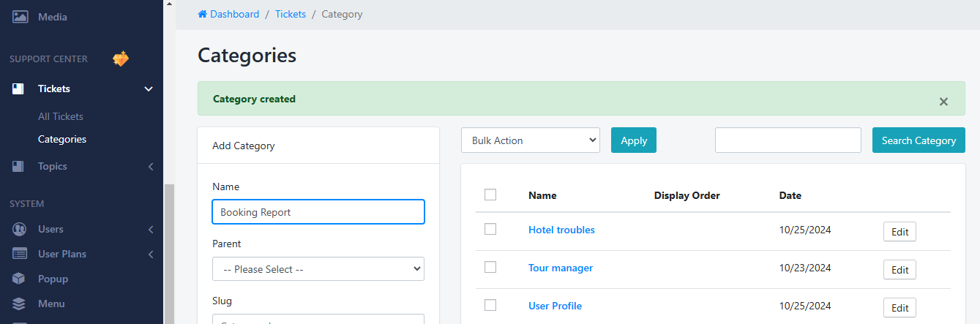Click the Support Center gem icon
Viewport: 980px width, 324px height.
[x=121, y=59]
